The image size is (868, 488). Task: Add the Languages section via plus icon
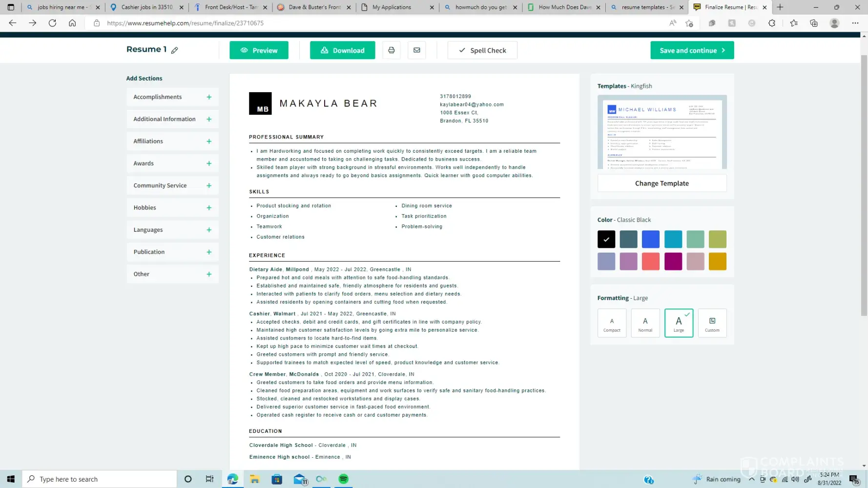(x=209, y=230)
